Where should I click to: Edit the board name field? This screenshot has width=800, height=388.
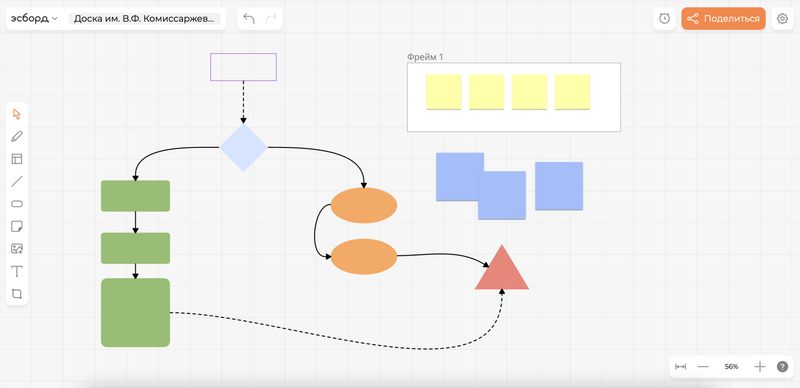(145, 19)
